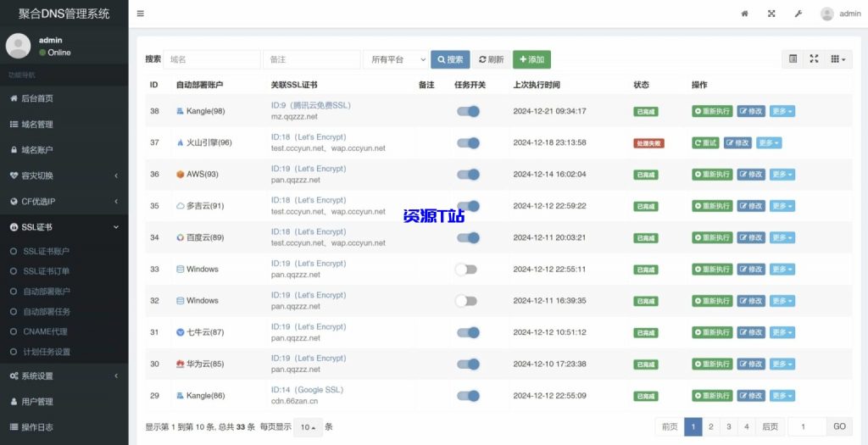Expand the CF优选IP sidebar menu
This screenshot has width=868, height=445.
pyautogui.click(x=64, y=202)
